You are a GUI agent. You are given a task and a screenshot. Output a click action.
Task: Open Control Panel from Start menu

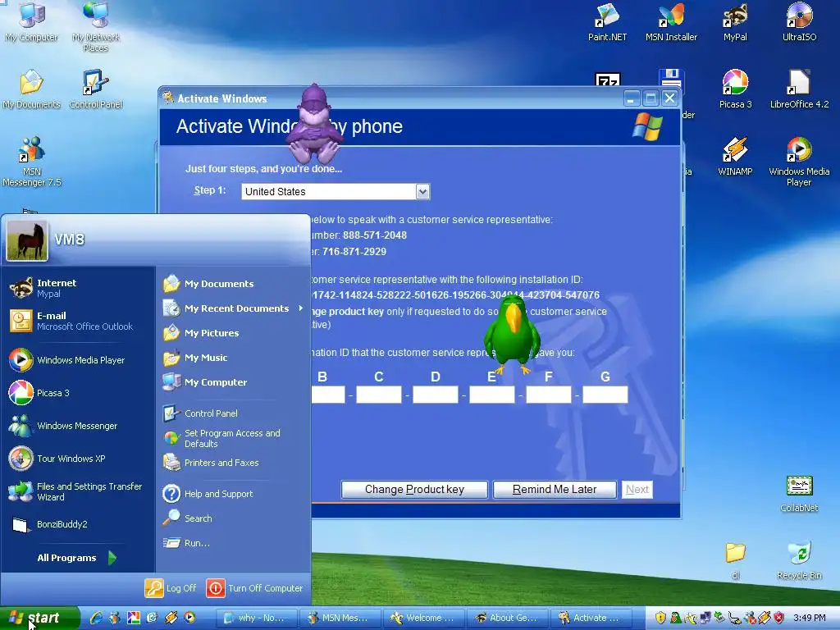pos(234,413)
